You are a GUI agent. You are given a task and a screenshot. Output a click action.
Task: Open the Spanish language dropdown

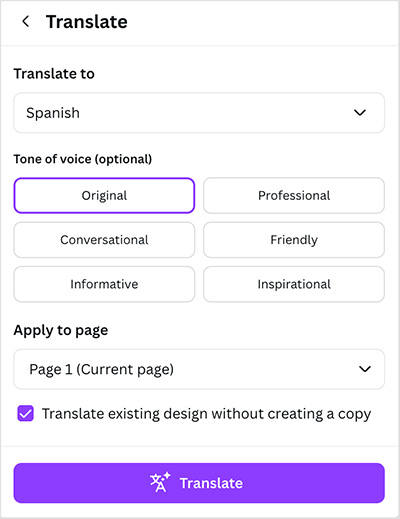[x=199, y=113]
